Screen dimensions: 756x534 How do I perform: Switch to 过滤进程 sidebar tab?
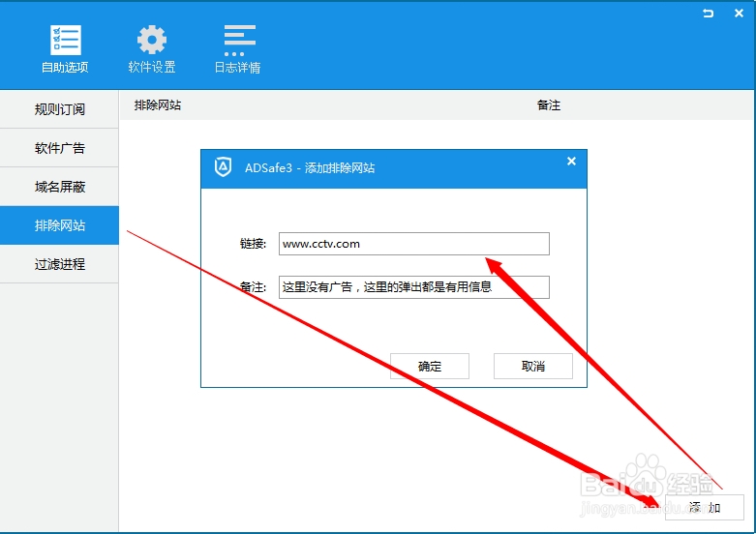click(59, 264)
